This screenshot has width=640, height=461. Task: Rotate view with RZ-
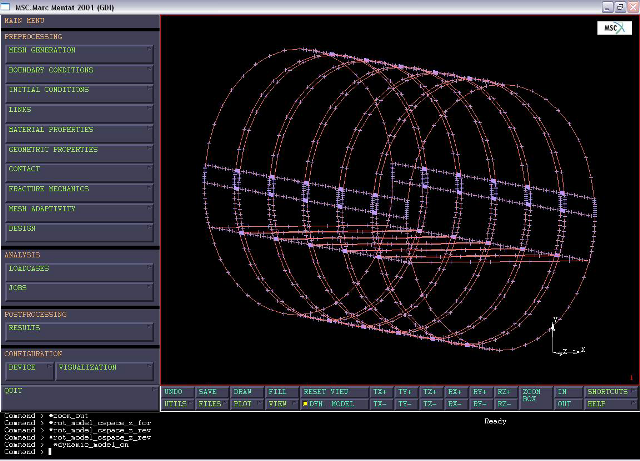505,404
